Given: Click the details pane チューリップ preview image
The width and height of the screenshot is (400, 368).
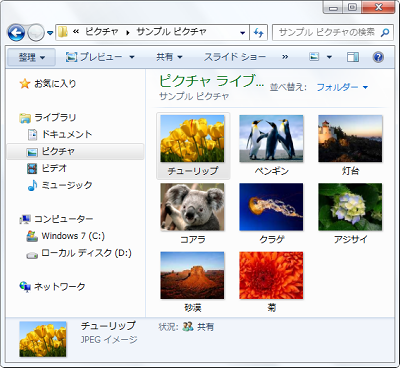Looking at the screenshot, I should (x=43, y=339).
